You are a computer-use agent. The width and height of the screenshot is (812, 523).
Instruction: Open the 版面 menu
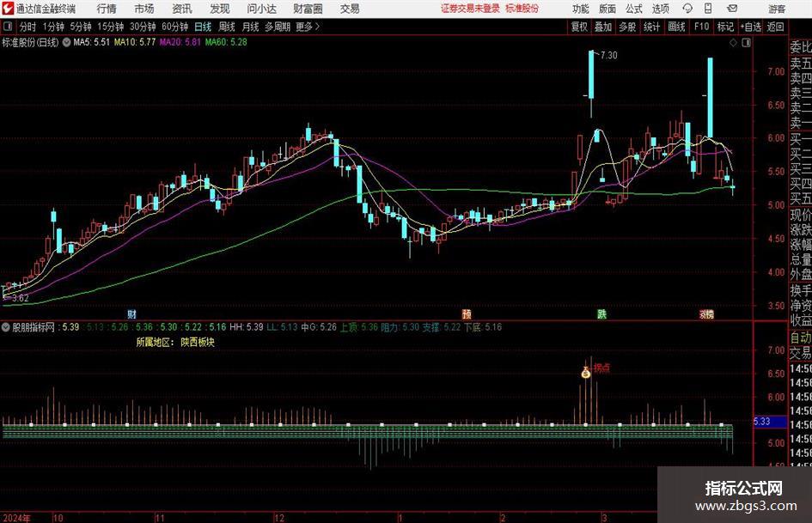click(x=607, y=9)
